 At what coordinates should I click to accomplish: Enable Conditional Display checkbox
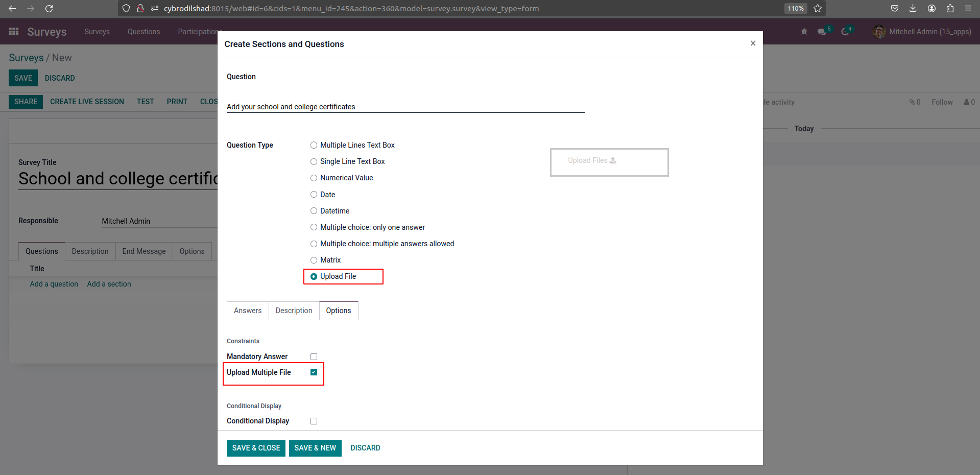tap(314, 421)
